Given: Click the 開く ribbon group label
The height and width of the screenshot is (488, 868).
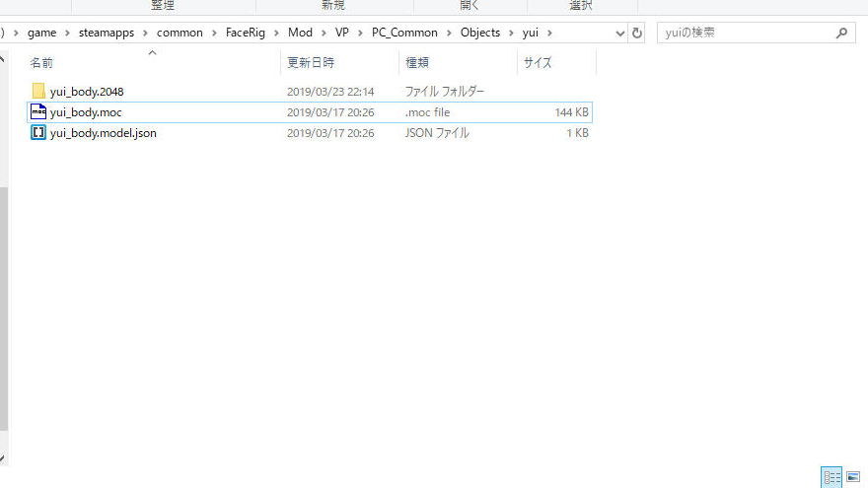Looking at the screenshot, I should [470, 6].
